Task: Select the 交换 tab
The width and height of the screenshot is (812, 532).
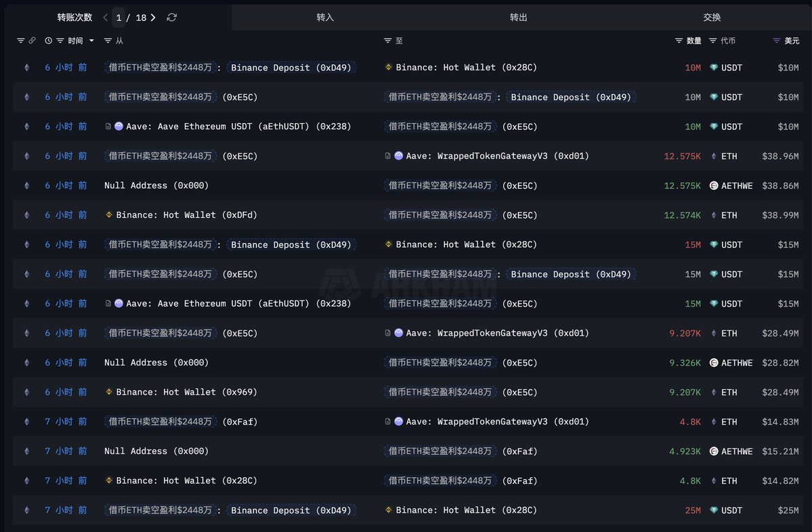Action: click(x=712, y=18)
